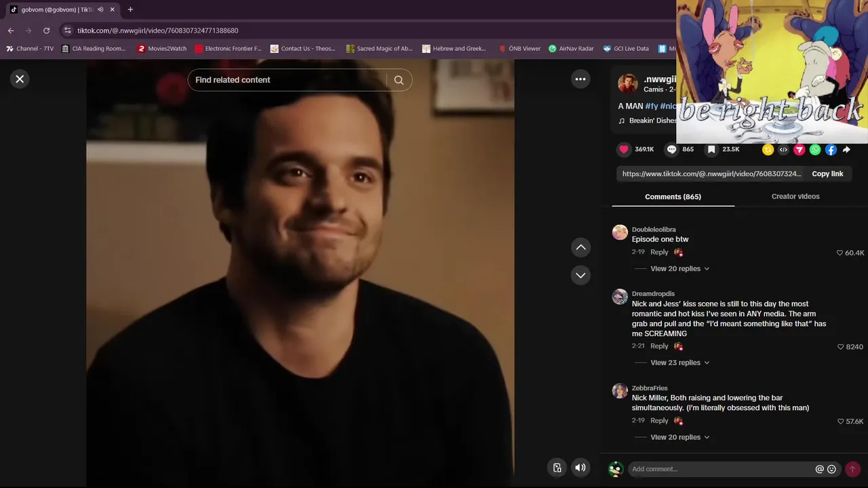Screen dimensions: 868x488
Task: Open the #fy hashtag link
Action: (x=652, y=106)
